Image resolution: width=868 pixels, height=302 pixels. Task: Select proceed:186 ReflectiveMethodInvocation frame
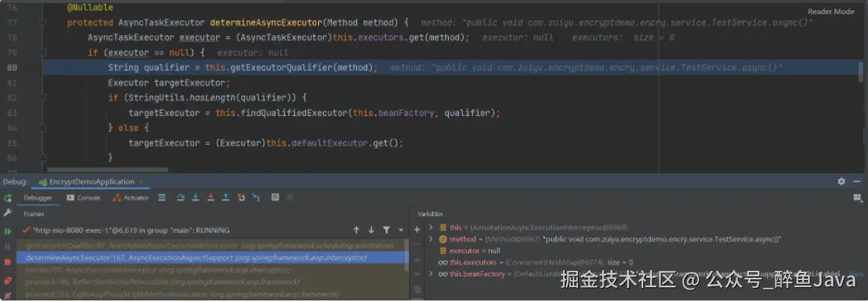(211, 282)
